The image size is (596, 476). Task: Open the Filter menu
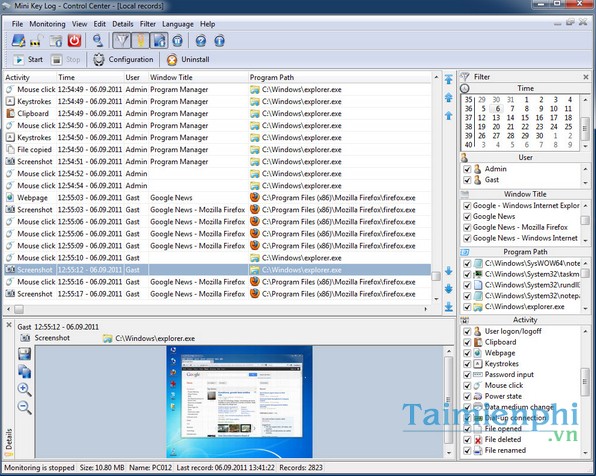click(x=148, y=24)
